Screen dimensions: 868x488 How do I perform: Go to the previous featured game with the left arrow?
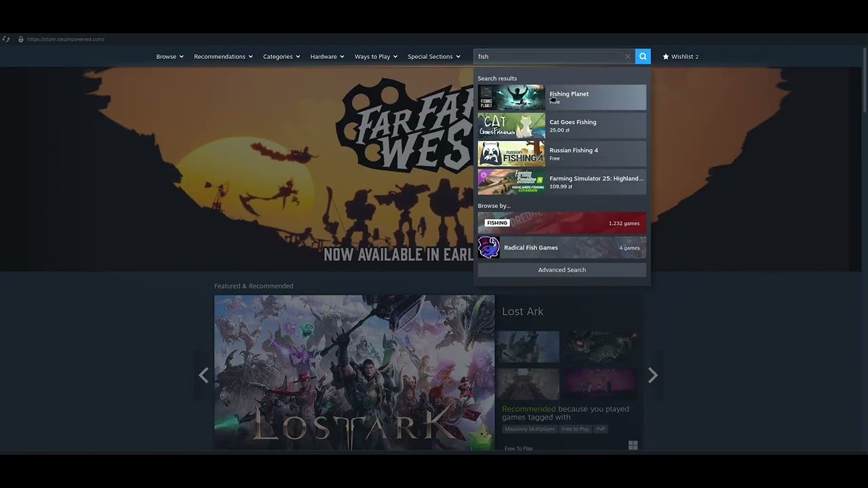[x=203, y=375]
